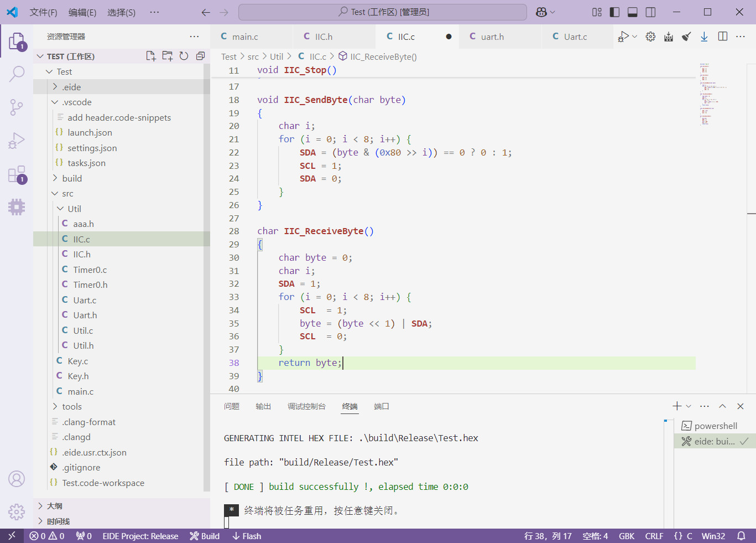
Task: Open Source Control view
Action: coord(17,107)
